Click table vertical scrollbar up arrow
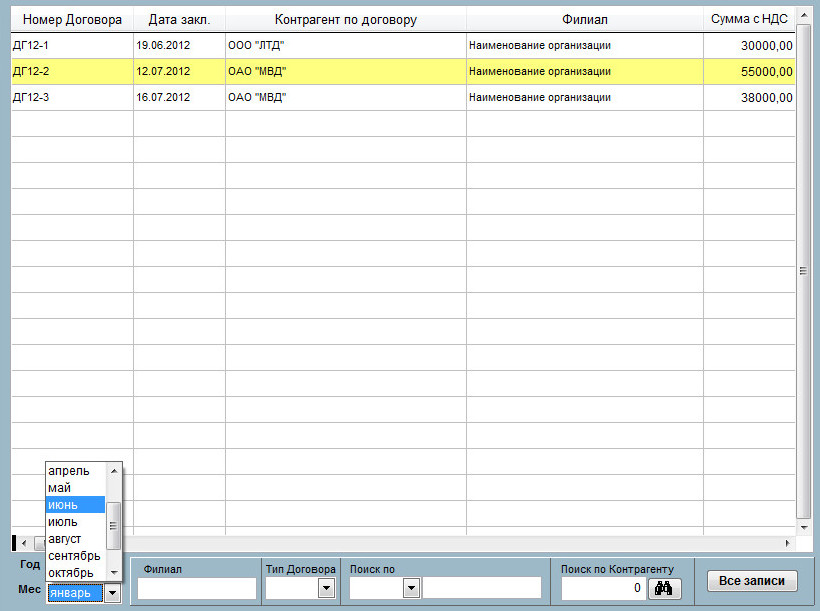 click(804, 16)
